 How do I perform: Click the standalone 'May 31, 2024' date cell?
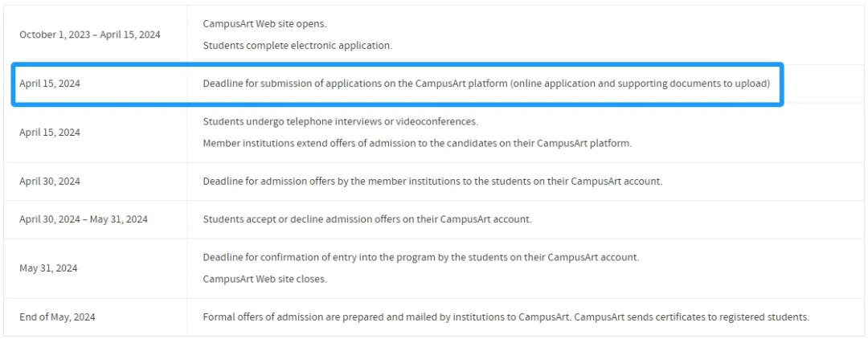coord(48,268)
